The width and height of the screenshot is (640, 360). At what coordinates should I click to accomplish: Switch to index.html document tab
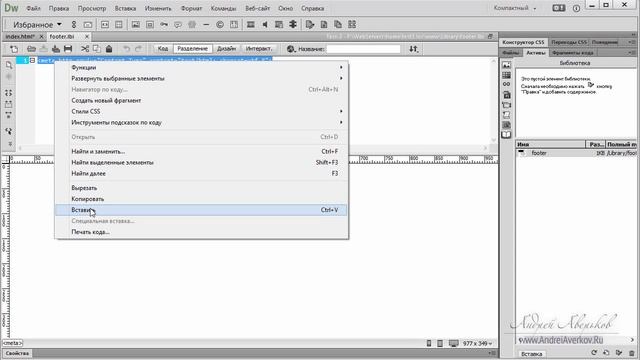(20, 36)
